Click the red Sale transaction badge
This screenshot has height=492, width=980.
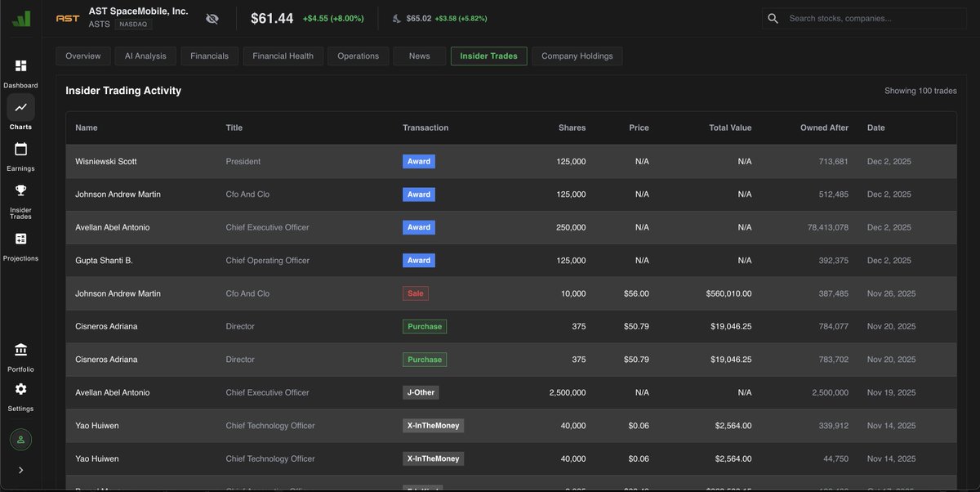point(416,293)
